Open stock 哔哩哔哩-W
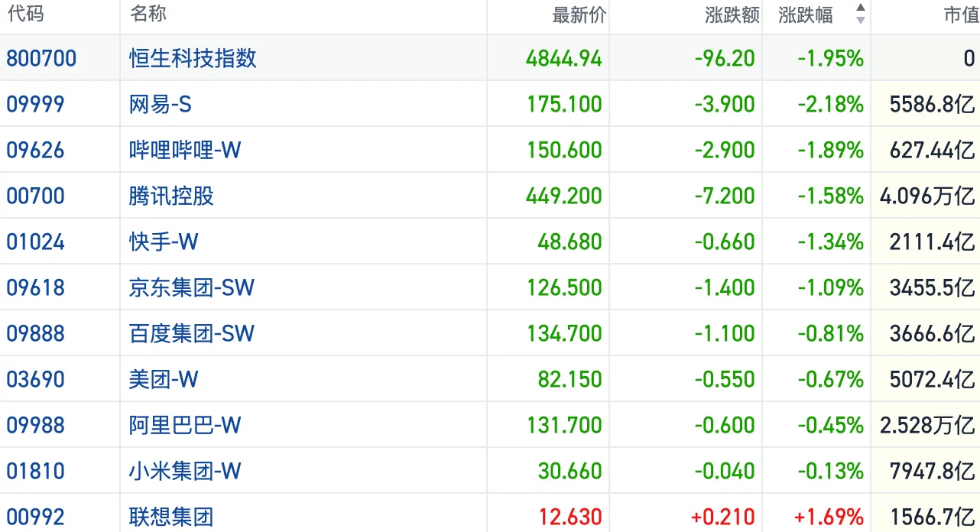980x532 pixels. pos(185,150)
